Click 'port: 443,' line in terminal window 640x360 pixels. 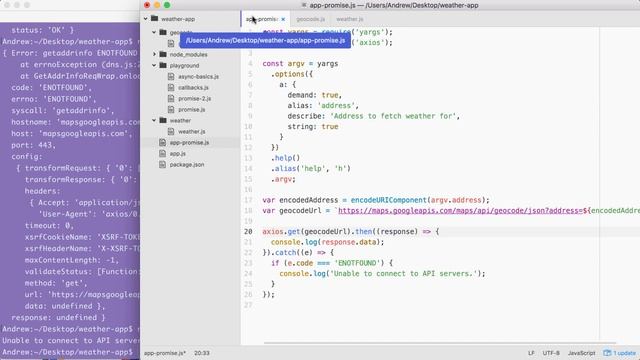coord(33,145)
